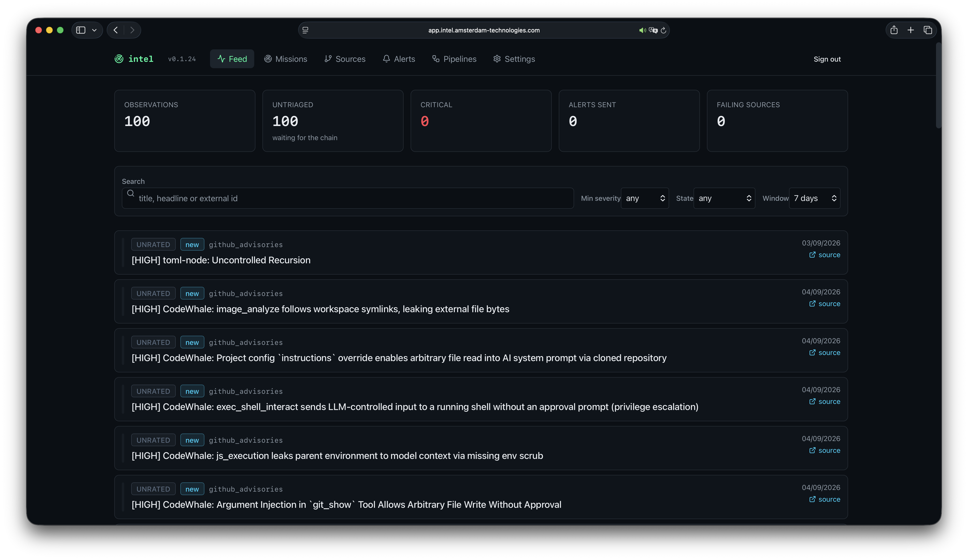The width and height of the screenshot is (968, 560).
Task: Click the Sign out button
Action: pyautogui.click(x=827, y=59)
